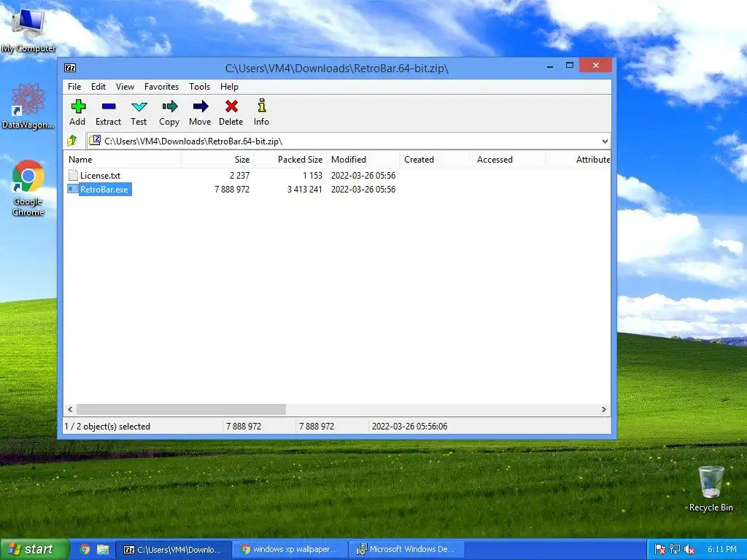Click the scroll right arrow
This screenshot has height=560, width=747.
pos(603,410)
